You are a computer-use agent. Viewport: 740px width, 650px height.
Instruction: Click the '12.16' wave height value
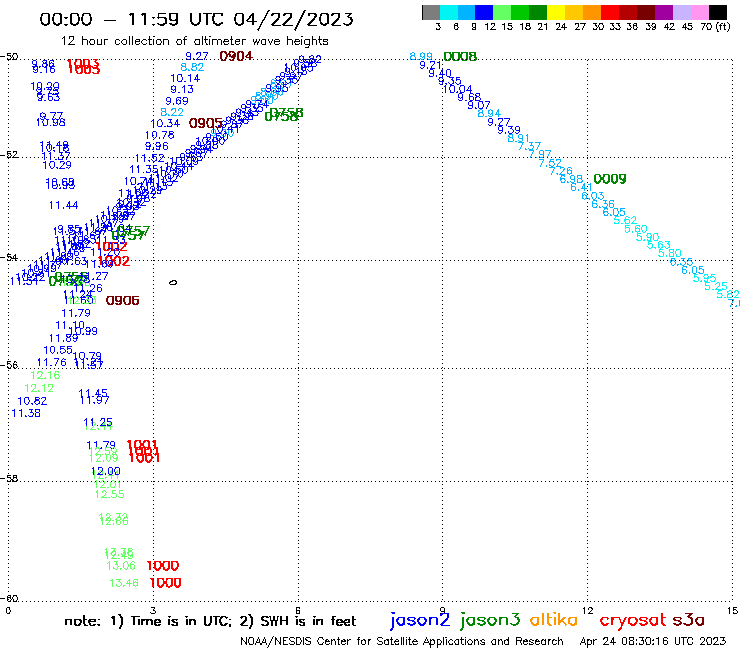45,375
